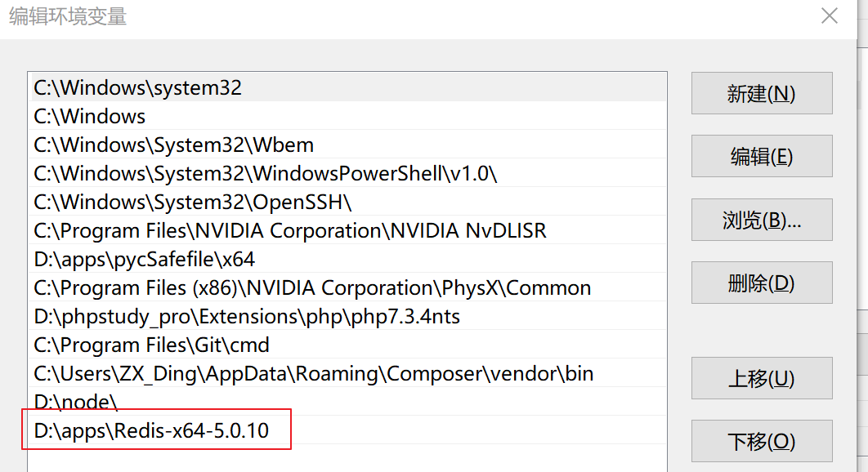
Task: Select the NVIDIA NvDLISR path entry
Action: point(290,231)
